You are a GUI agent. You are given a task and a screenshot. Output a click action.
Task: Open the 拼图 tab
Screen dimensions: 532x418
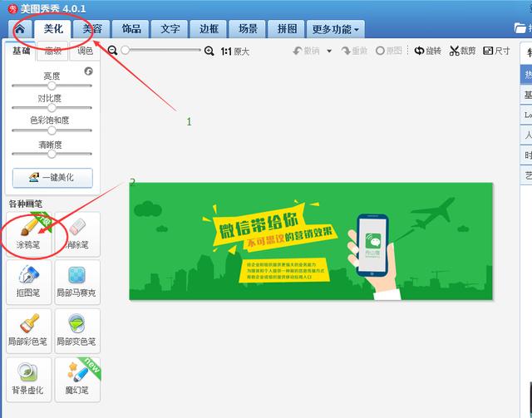[287, 29]
